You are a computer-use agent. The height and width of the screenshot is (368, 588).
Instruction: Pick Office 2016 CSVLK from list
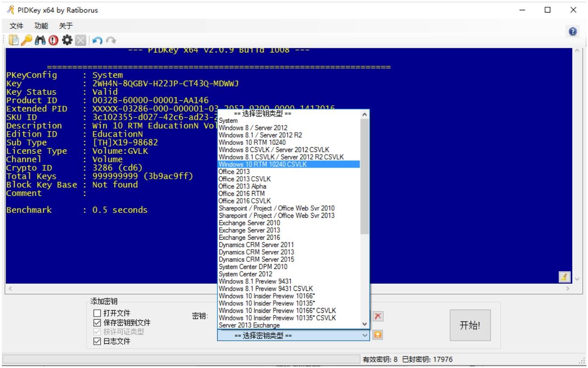(x=289, y=201)
